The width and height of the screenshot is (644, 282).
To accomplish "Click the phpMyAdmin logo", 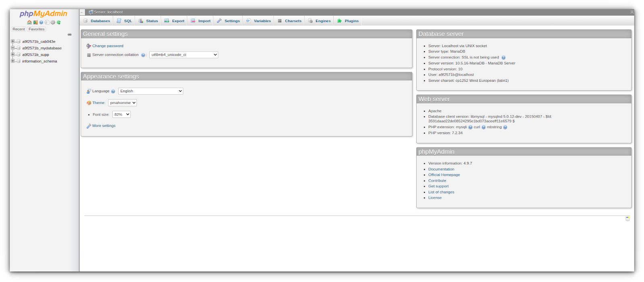I will click(43, 14).
